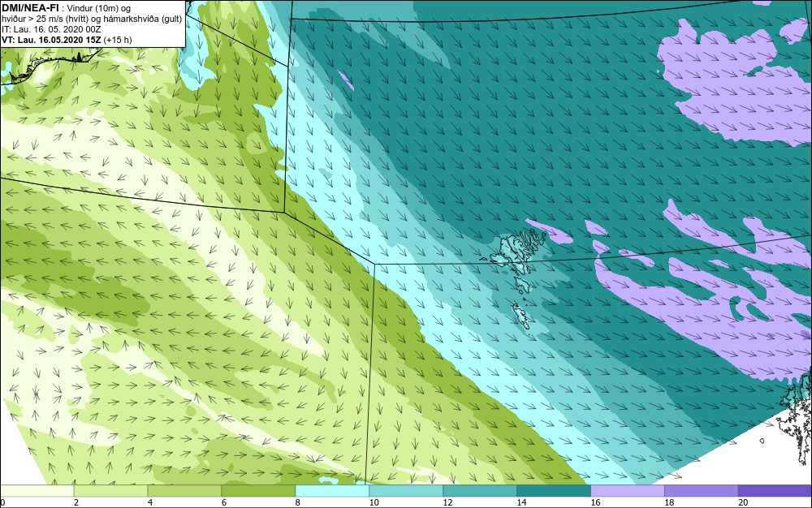Click the legend scale label "18"
This screenshot has width=812, height=508.
click(x=669, y=502)
